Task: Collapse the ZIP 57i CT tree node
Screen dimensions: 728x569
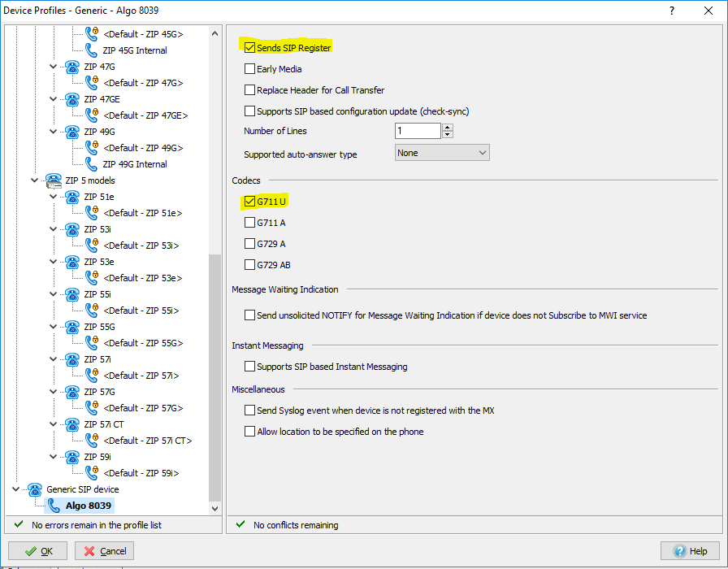Action: pos(54,424)
